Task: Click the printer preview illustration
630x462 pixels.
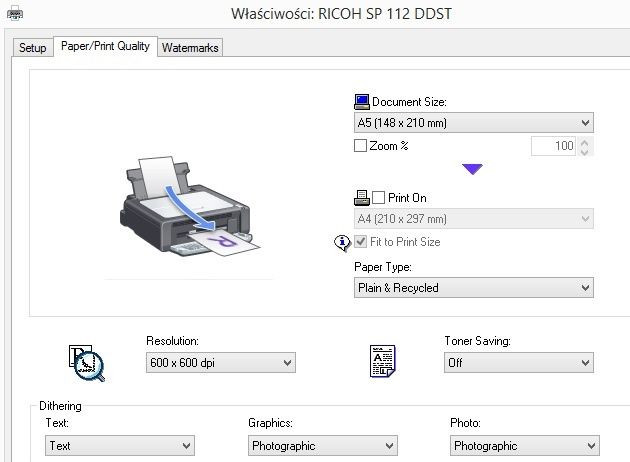Action: coord(190,206)
